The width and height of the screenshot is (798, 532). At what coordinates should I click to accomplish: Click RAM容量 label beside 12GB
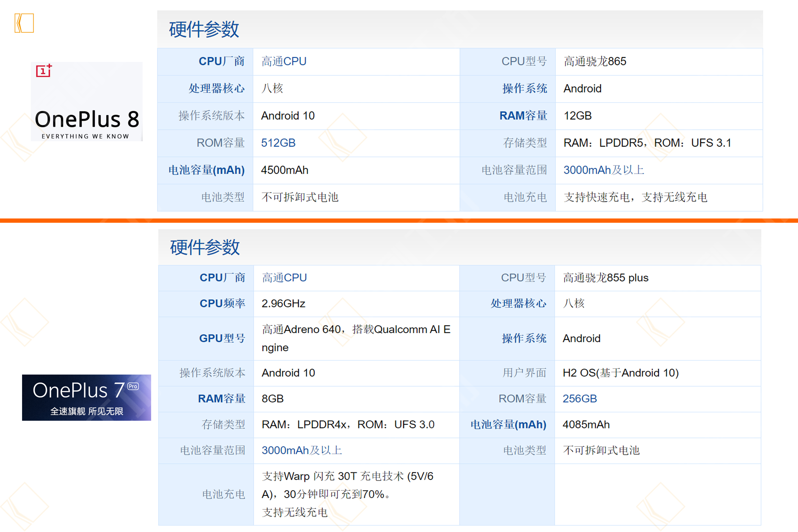point(523,116)
